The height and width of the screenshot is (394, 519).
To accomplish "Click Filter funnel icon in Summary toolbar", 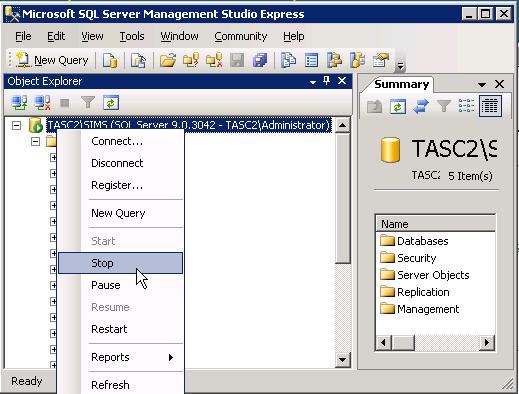I will point(444,107).
